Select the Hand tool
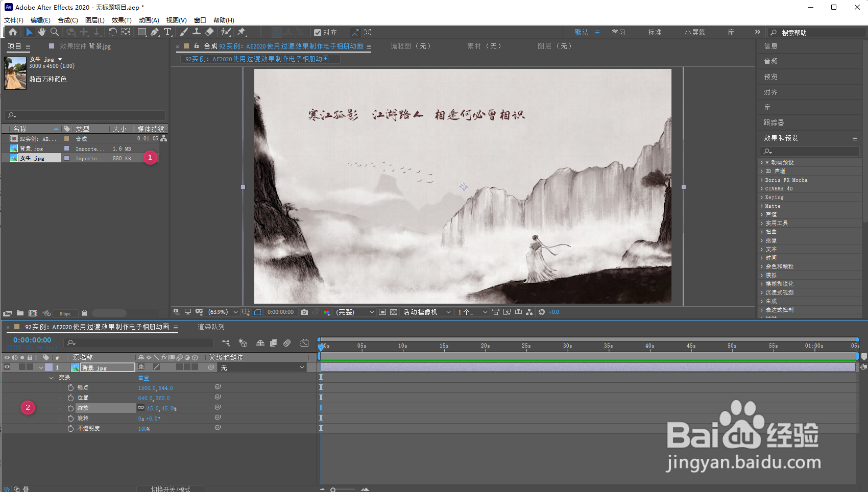This screenshot has height=492, width=868. [41, 32]
